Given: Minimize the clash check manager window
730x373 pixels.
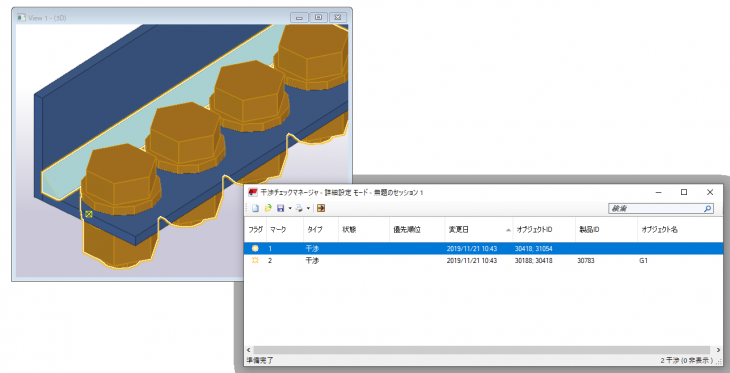Looking at the screenshot, I should (x=658, y=192).
